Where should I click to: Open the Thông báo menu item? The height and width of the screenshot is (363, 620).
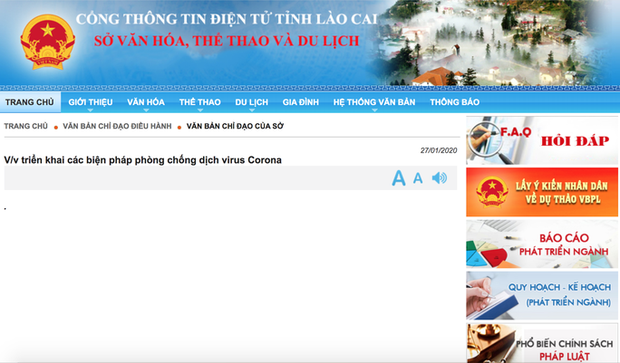[455, 102]
